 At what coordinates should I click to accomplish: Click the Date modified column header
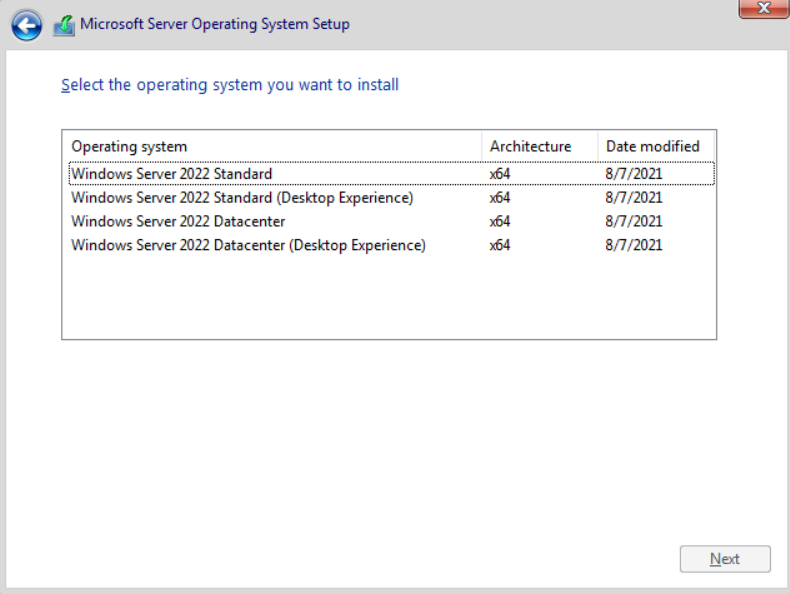(x=653, y=146)
